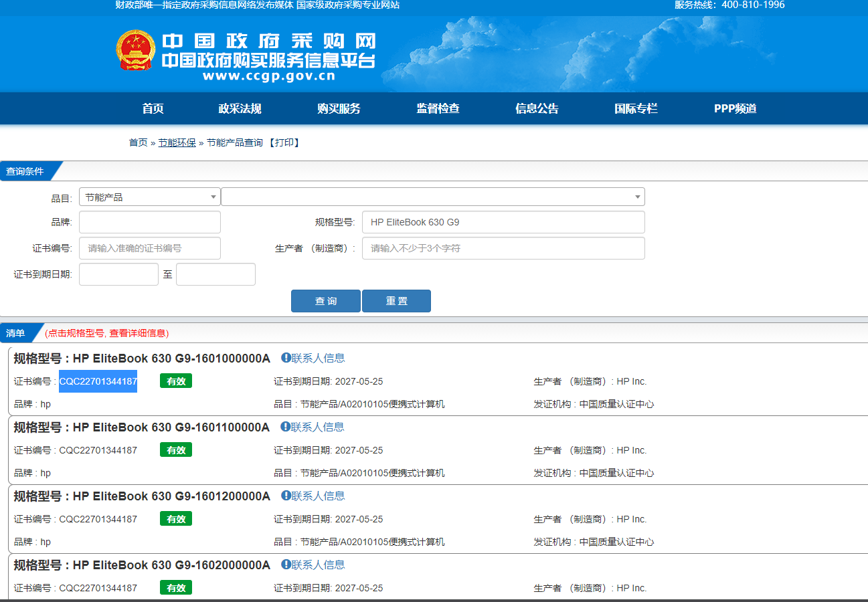Image resolution: width=868 pixels, height=602 pixels.
Task: Click the 重置 reset button
Action: [396, 301]
